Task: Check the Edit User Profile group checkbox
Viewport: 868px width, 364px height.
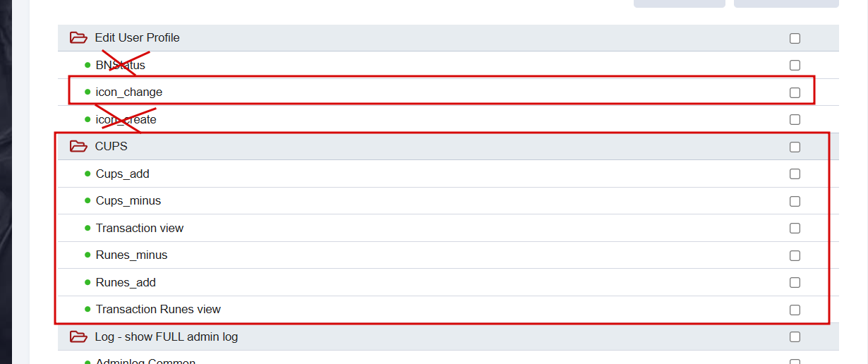Action: tap(795, 38)
